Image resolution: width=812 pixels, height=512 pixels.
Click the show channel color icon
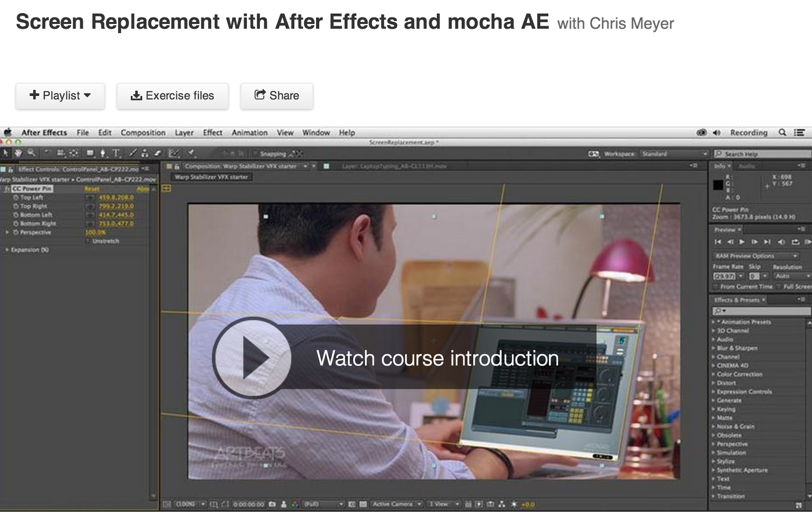click(295, 504)
